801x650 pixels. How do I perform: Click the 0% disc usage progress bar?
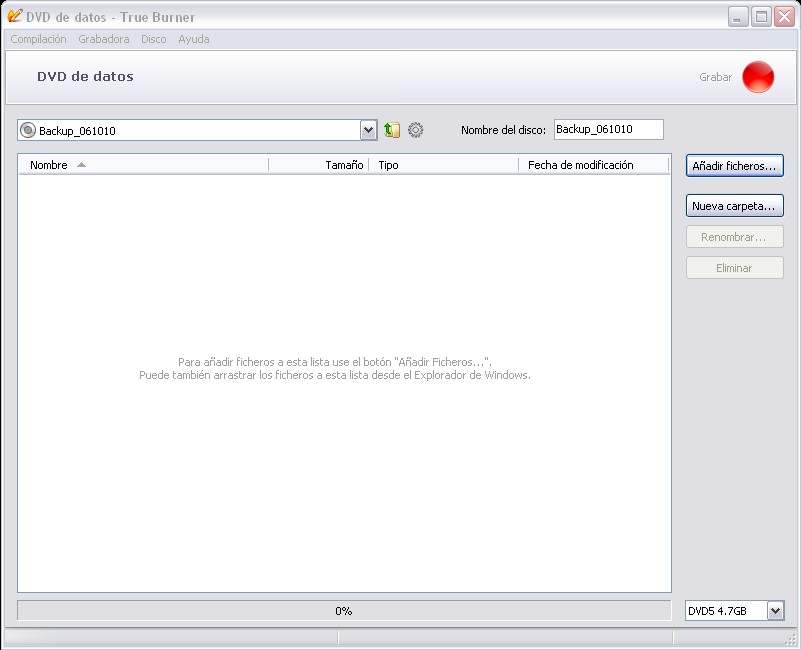344,611
